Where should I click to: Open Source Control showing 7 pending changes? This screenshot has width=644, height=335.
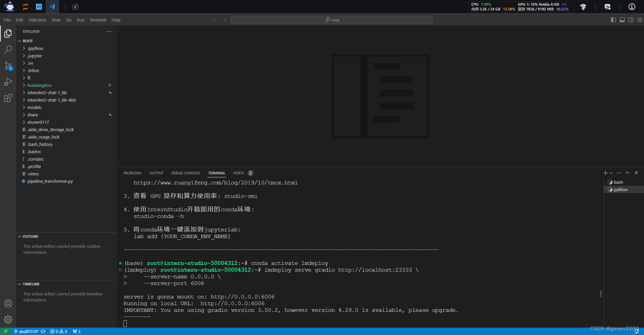[x=8, y=66]
